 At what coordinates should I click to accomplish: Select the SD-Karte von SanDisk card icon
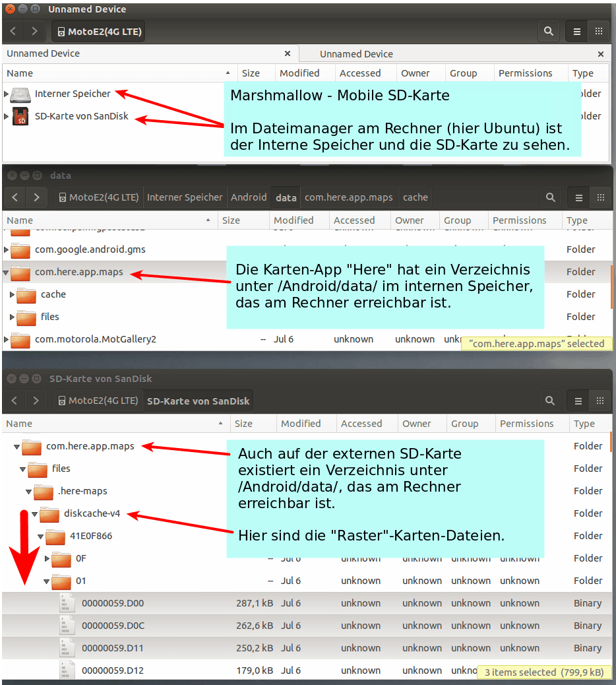pos(20,116)
